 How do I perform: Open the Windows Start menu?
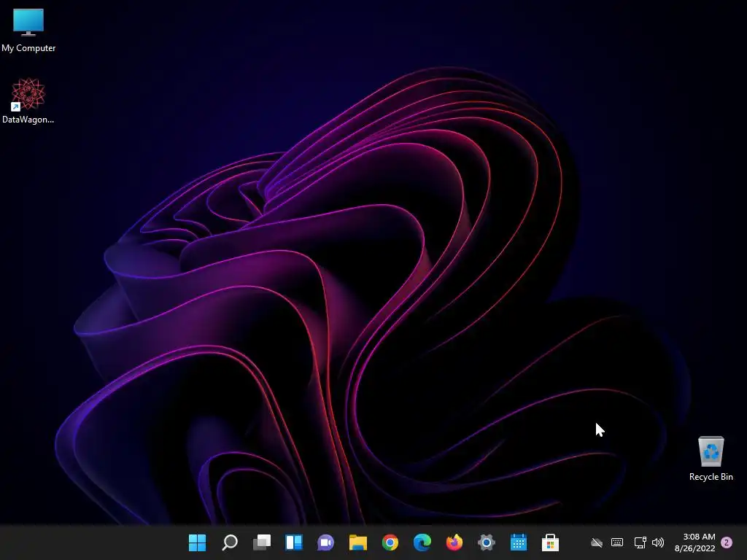tap(197, 542)
